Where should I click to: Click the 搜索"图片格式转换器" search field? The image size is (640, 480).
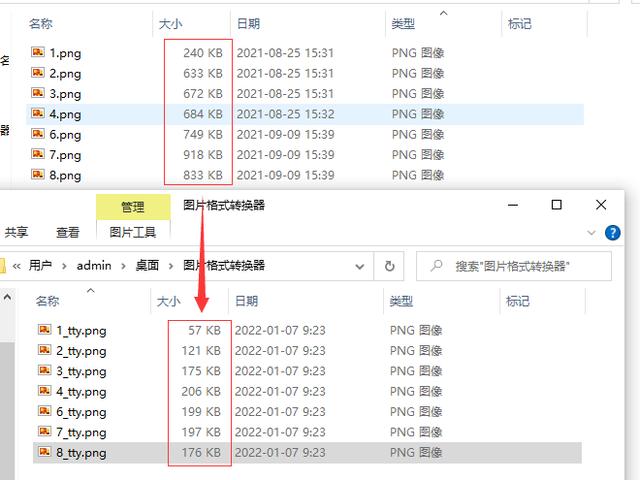tap(514, 266)
